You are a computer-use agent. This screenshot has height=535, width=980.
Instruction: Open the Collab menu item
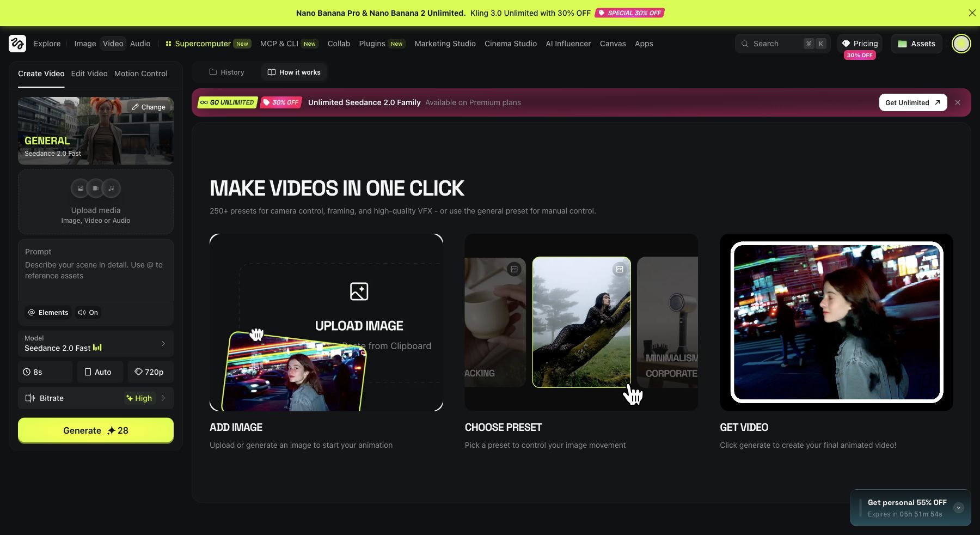(x=339, y=44)
